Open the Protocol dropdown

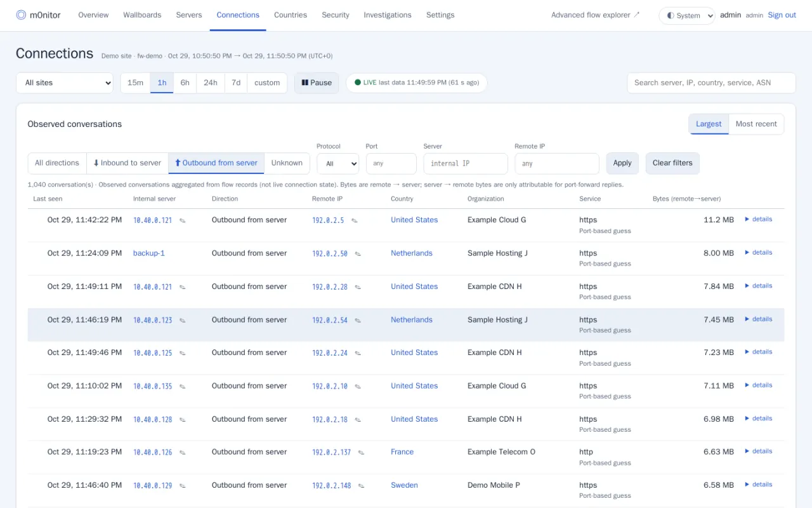click(338, 163)
